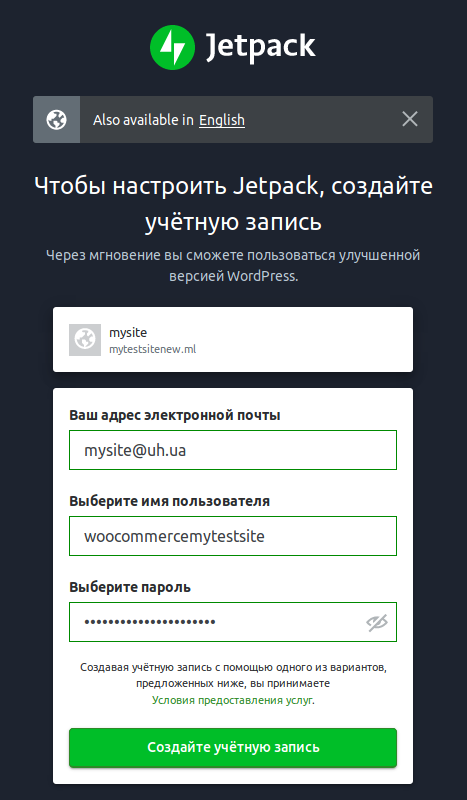
Task: Click the Чтобы настроить Jetpack heading
Action: (233, 204)
